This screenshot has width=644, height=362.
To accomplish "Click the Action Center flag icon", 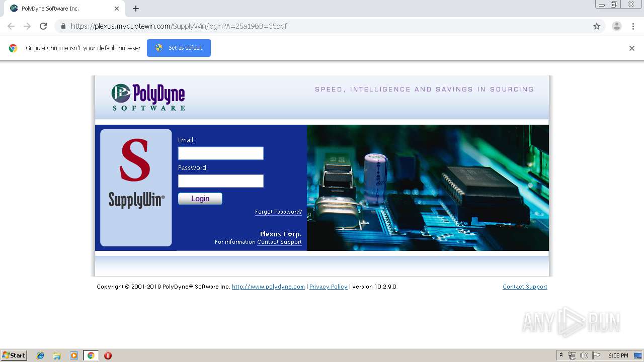I will (596, 355).
